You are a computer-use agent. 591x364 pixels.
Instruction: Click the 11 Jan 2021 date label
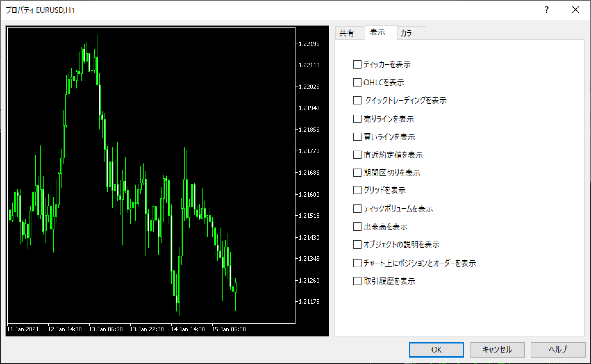23,329
